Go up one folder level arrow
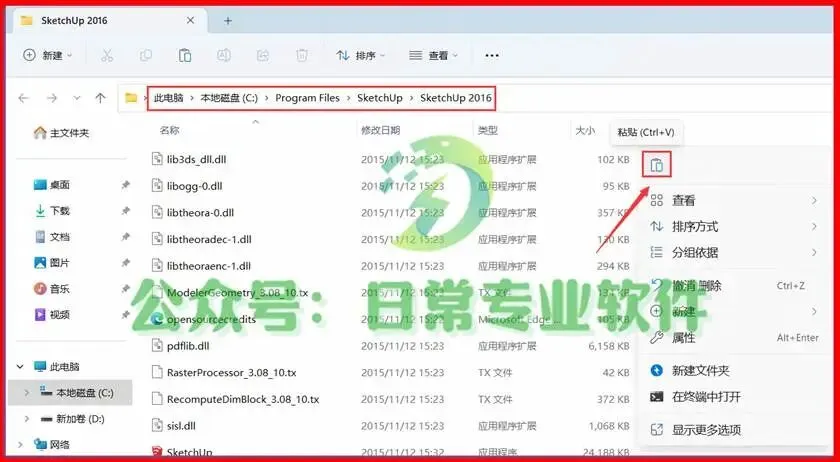Image resolution: width=840 pixels, height=462 pixels. [x=100, y=98]
